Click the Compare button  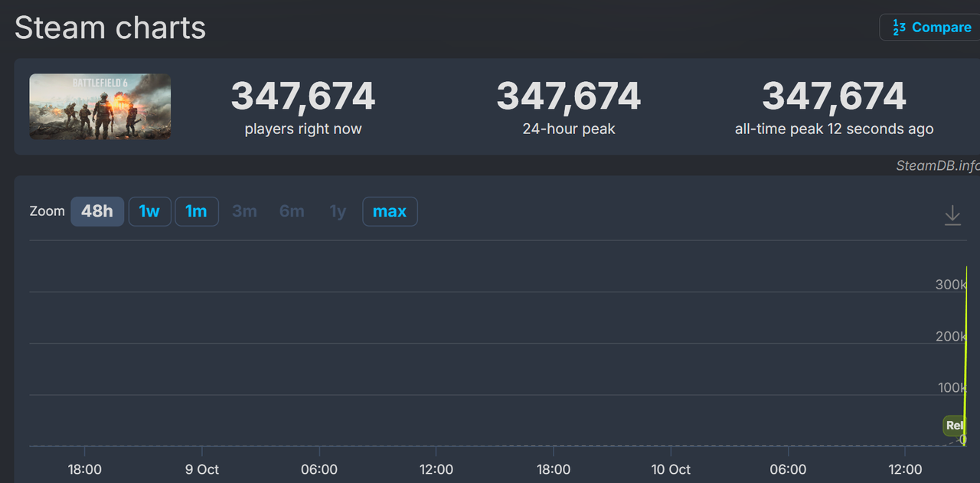(x=929, y=28)
